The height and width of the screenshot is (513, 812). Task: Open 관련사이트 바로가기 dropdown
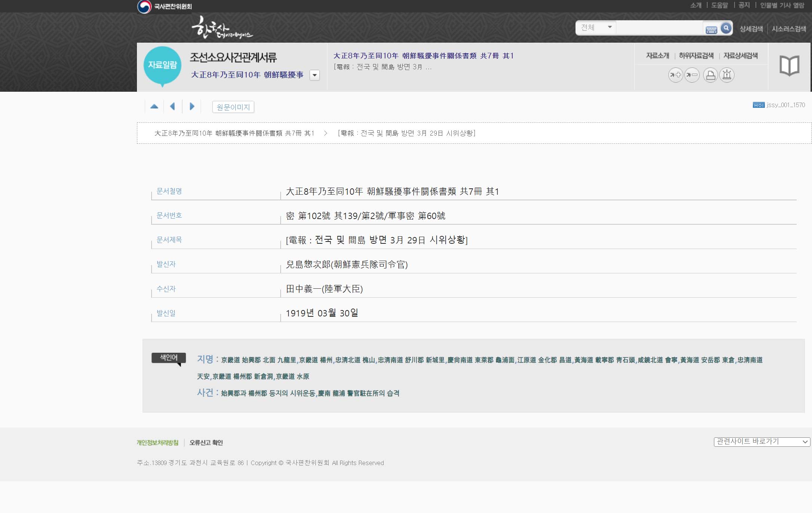(x=761, y=442)
